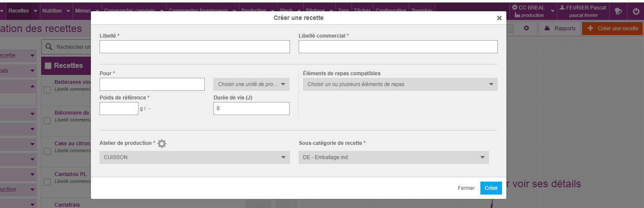Open the FEVRIER Pascal user menu
The image size is (644, 208).
click(x=583, y=11)
